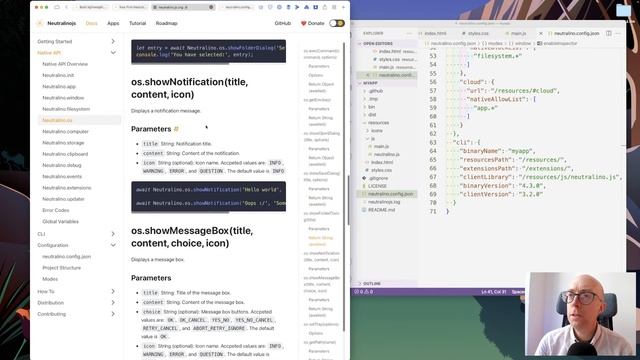Image resolution: width=640 pixels, height=360 pixels.
Task: Click the shield extension icon in browser toolbar
Action: click(270, 7)
